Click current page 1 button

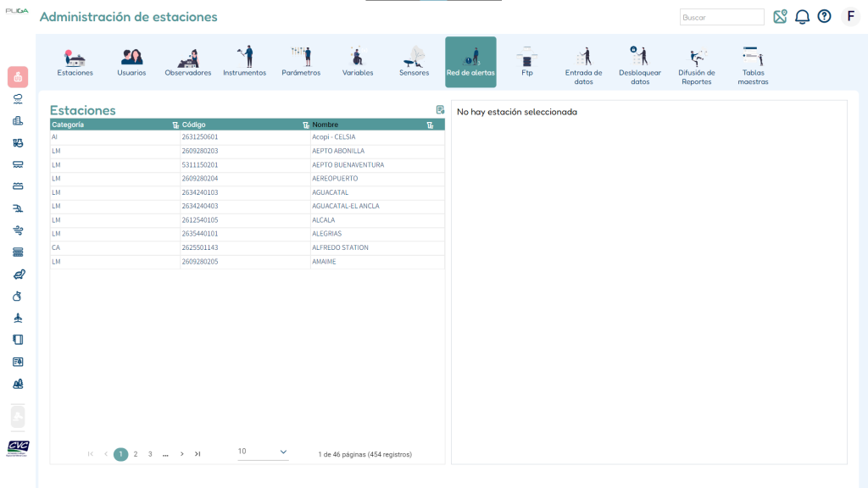[120, 454]
